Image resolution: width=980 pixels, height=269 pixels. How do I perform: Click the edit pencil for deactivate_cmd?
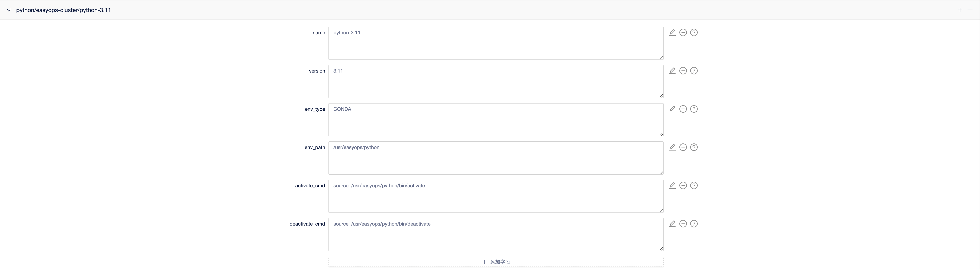[672, 224]
